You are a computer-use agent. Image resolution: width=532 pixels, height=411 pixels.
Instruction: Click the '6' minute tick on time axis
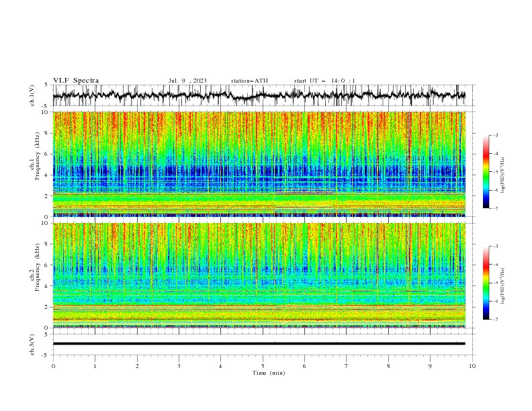click(305, 366)
